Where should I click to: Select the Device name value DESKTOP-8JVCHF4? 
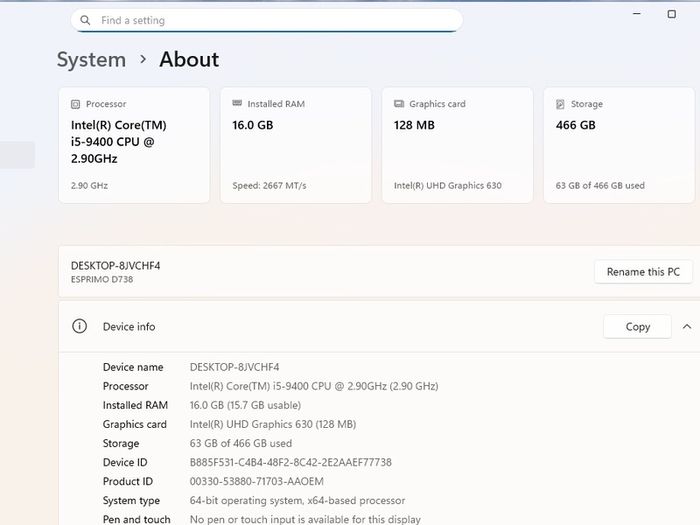pyautogui.click(x=234, y=367)
